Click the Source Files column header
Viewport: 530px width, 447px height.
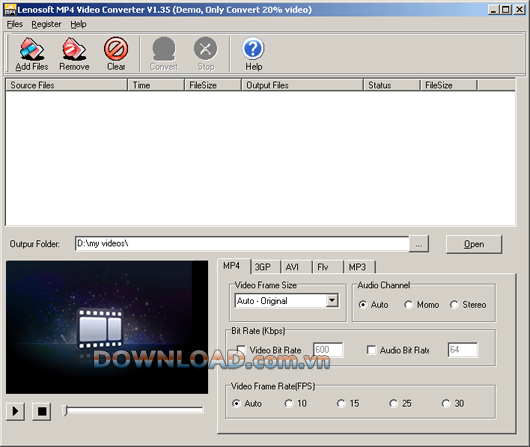[67, 85]
